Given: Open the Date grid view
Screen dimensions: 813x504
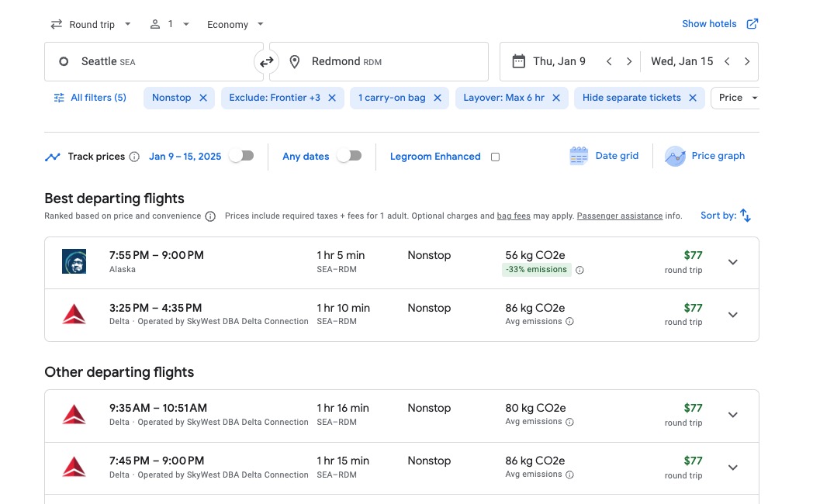Looking at the screenshot, I should [x=604, y=155].
